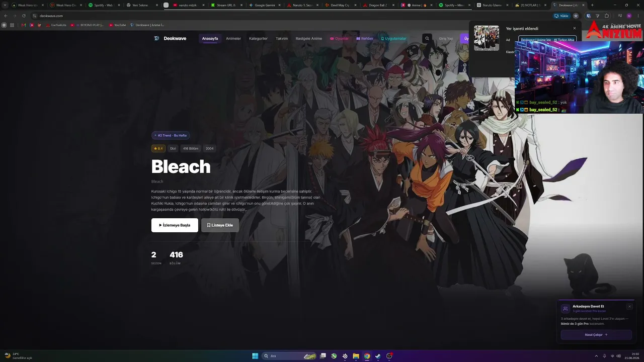644x362 pixels.
Task: Switch to first Weak Hero tab
Action: coord(28,5)
